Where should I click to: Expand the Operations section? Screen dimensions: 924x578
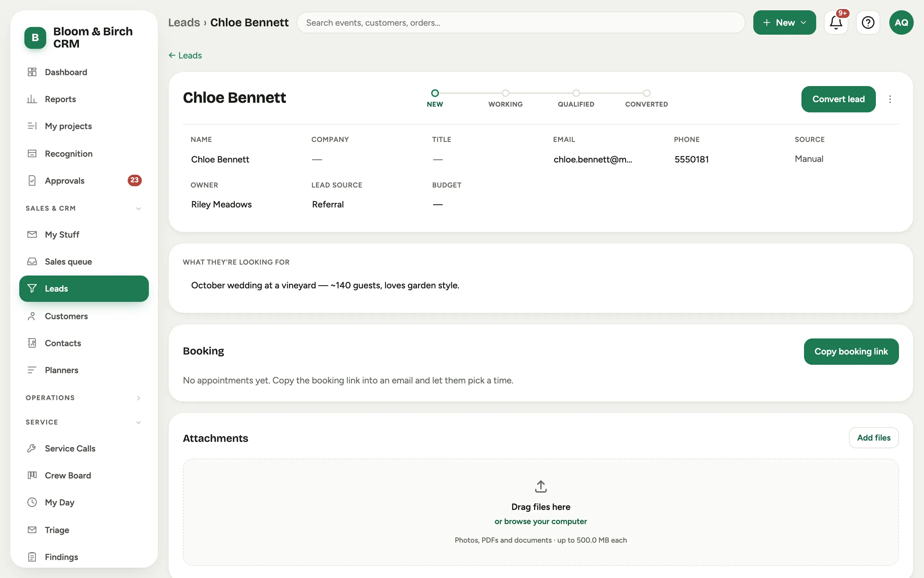pos(84,398)
